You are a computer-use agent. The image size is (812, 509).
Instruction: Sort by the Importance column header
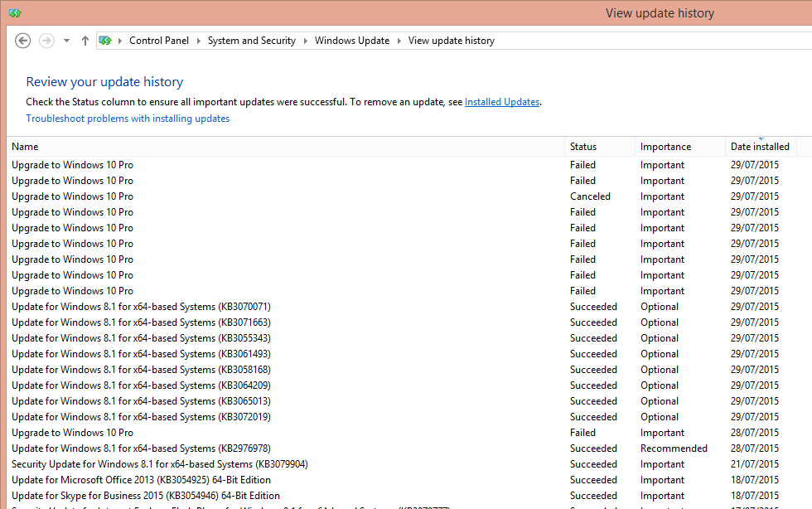680,147
